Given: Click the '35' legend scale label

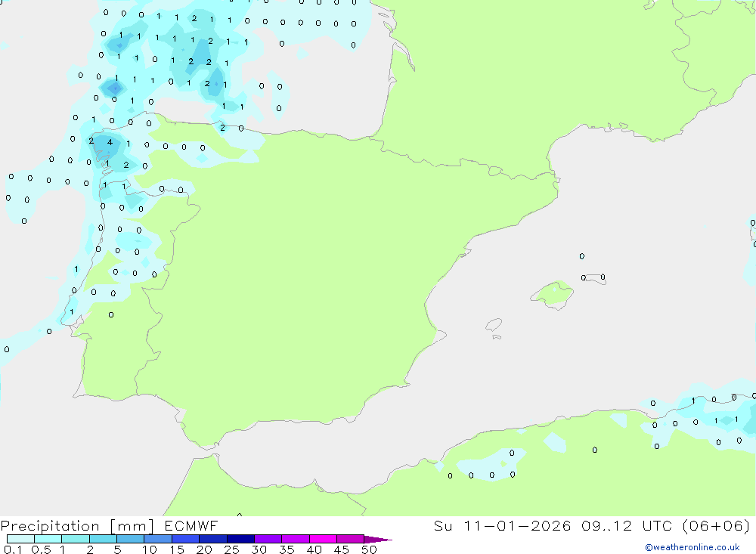Looking at the screenshot, I should 287,549.
